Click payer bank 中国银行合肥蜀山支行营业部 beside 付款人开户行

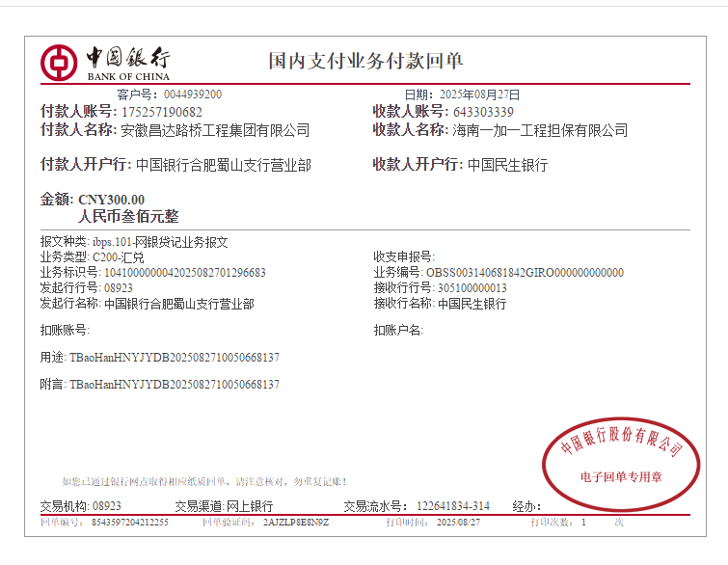(223, 165)
